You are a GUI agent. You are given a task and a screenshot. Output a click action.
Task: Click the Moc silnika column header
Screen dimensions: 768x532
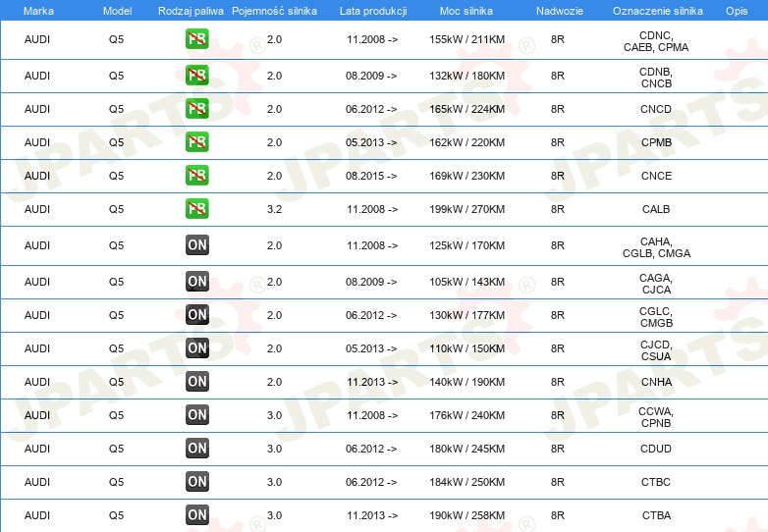pos(466,11)
